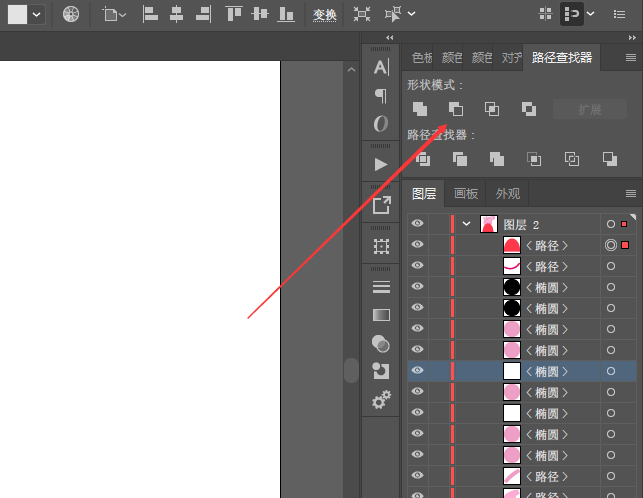
Task: Align selected objects to right edge
Action: point(204,14)
